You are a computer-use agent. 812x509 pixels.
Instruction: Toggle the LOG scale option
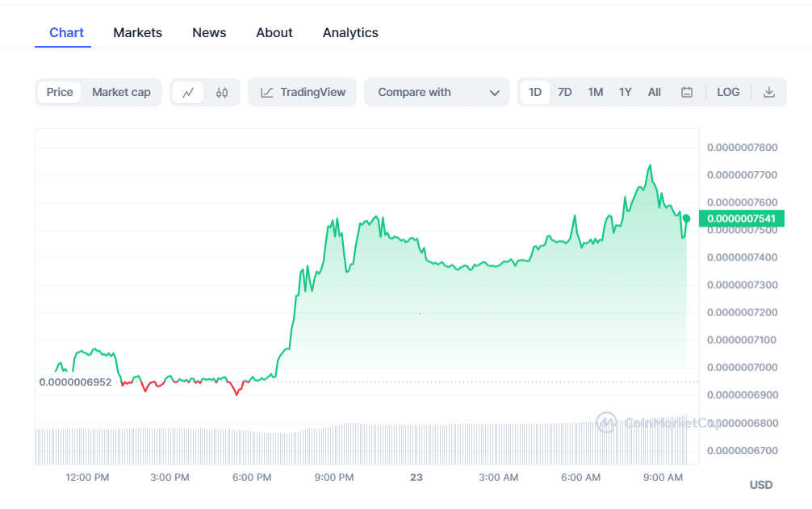728,92
